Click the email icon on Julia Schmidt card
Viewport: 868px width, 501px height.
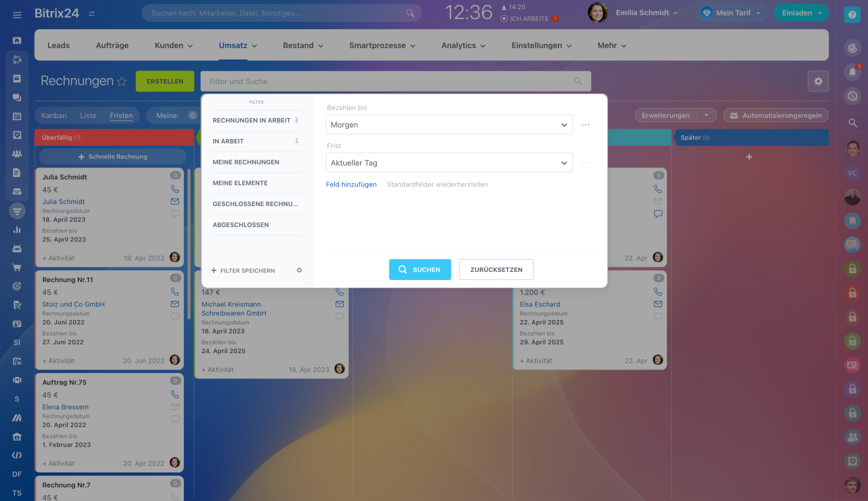(x=175, y=201)
